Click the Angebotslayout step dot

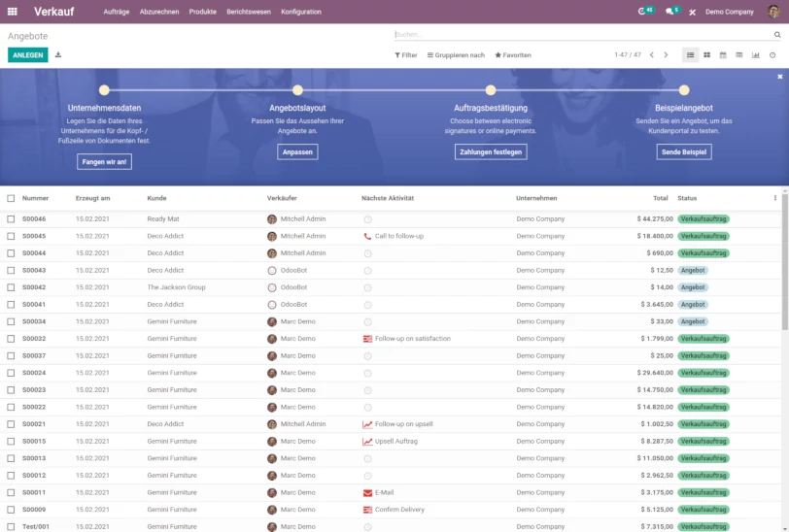297,90
